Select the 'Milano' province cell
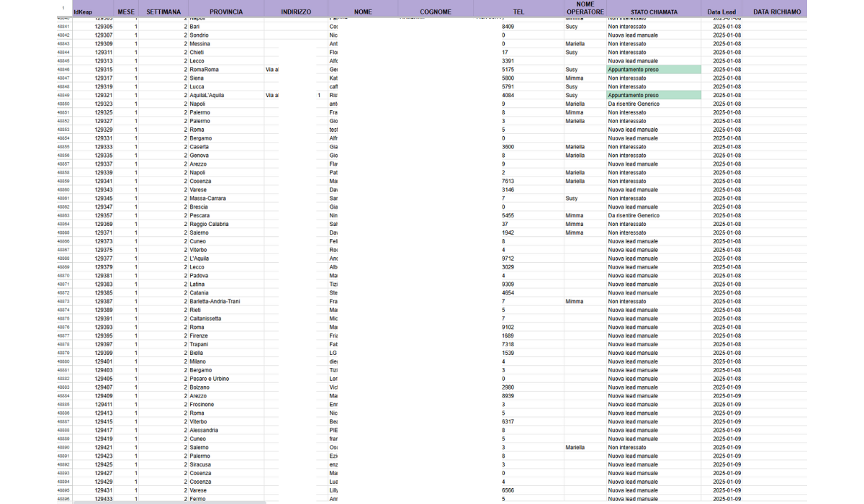The image size is (864, 504). (226, 361)
